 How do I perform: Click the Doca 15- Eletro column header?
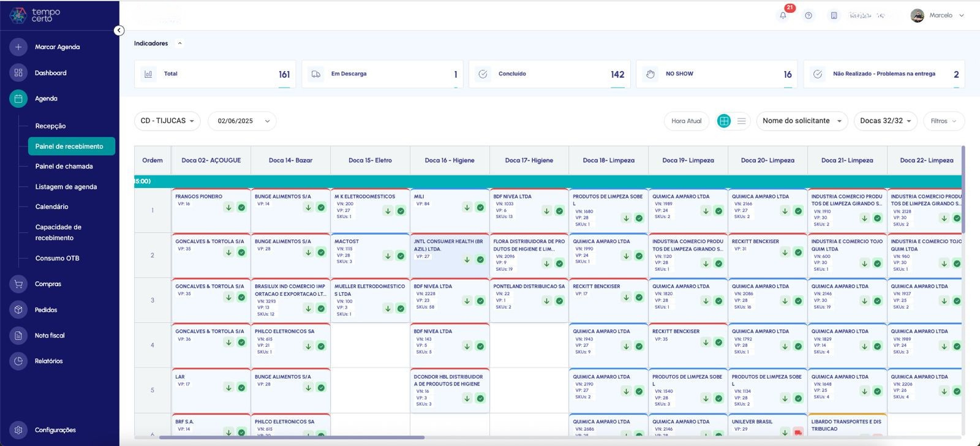tap(370, 161)
